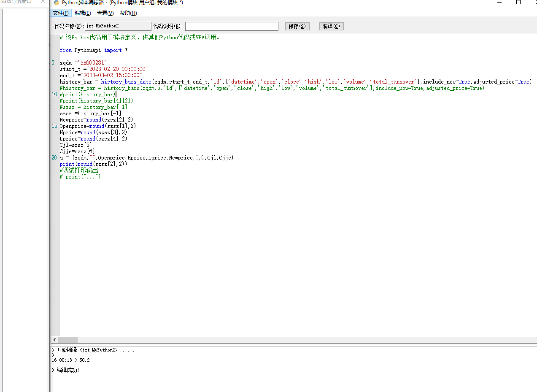Click the 'szsz =history_bar[-1]' line

[x=90, y=114]
